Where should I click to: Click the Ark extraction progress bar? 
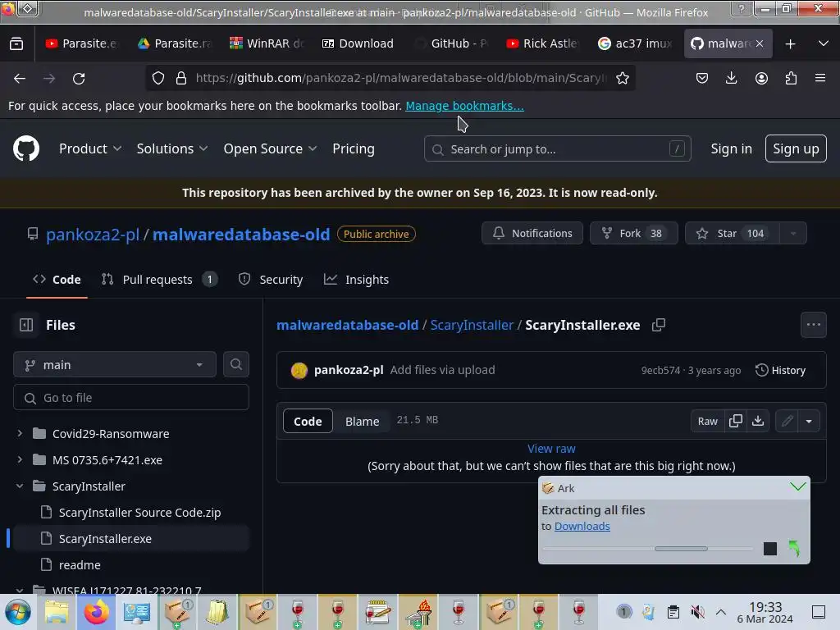[648, 548]
